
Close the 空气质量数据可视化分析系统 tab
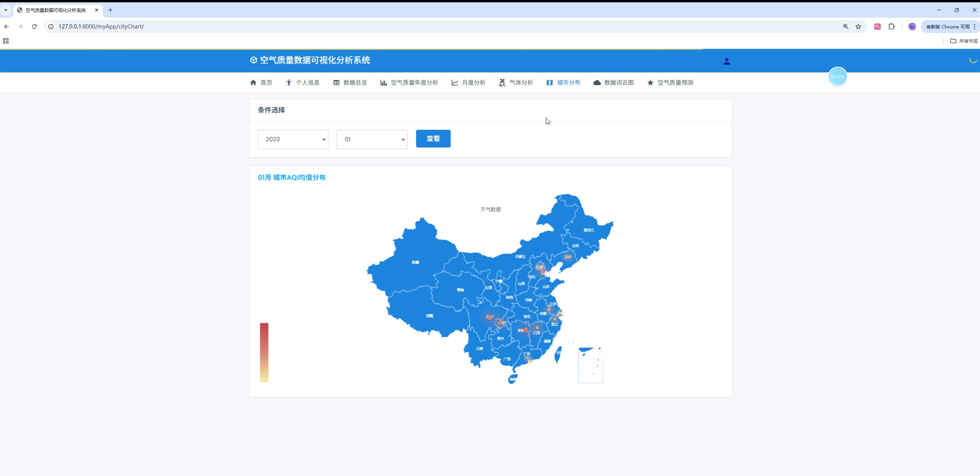(97, 10)
